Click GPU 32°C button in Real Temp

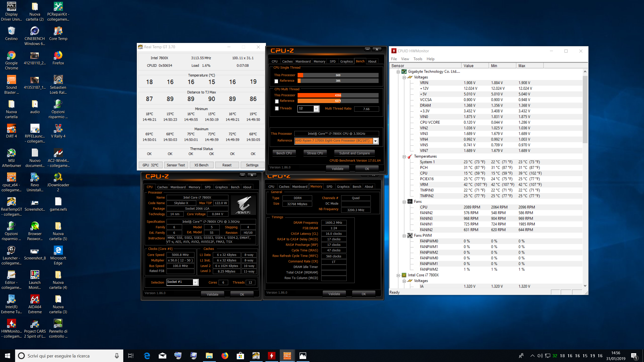[x=150, y=165]
